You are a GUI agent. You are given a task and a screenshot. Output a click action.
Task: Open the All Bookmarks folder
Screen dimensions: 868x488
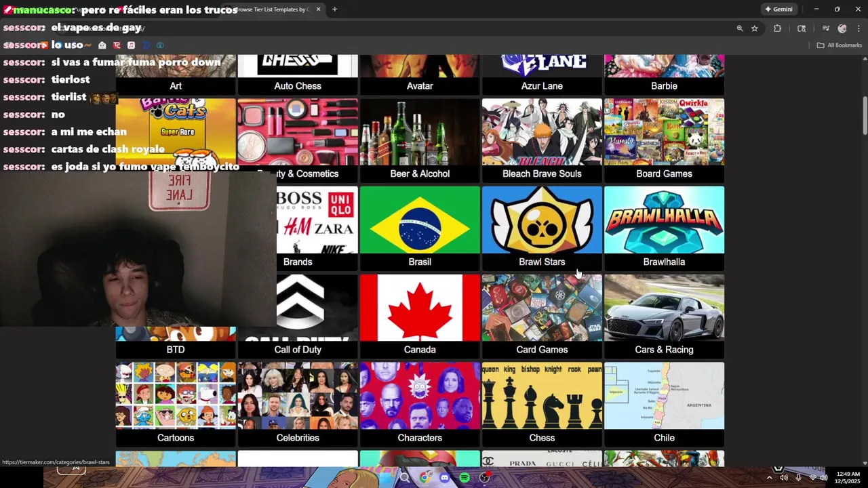839,45
